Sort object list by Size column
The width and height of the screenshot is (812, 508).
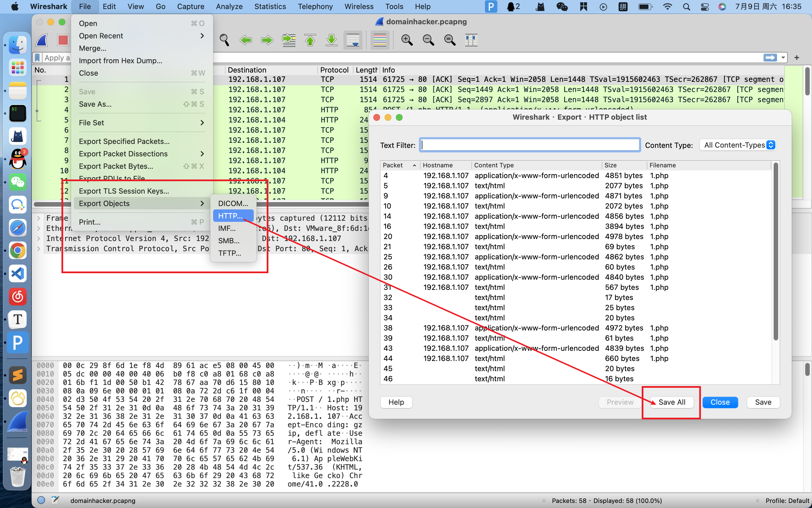pos(624,165)
